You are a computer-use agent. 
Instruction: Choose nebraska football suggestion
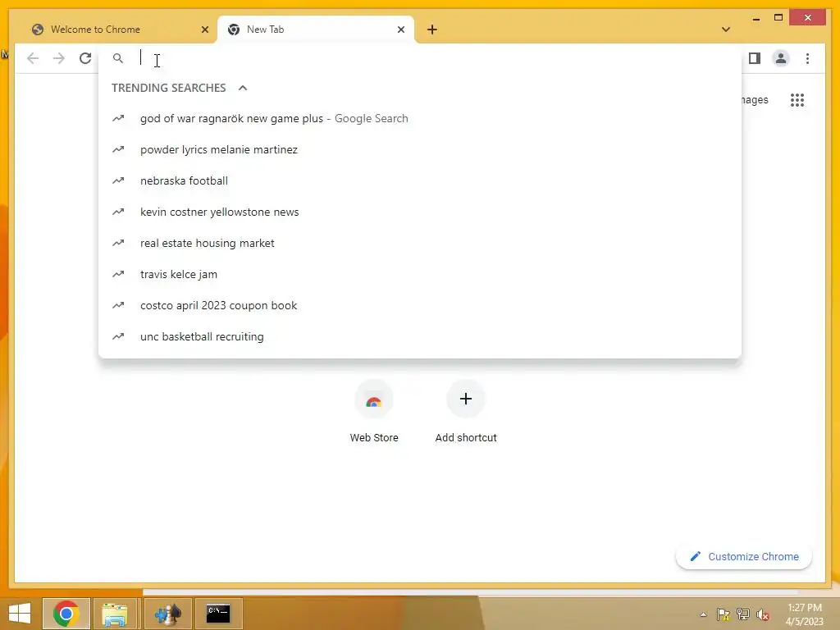[x=420, y=180]
